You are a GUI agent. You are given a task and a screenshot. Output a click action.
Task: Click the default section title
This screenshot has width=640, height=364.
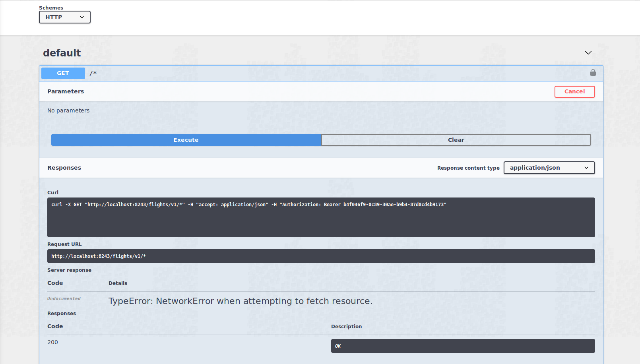coord(62,52)
